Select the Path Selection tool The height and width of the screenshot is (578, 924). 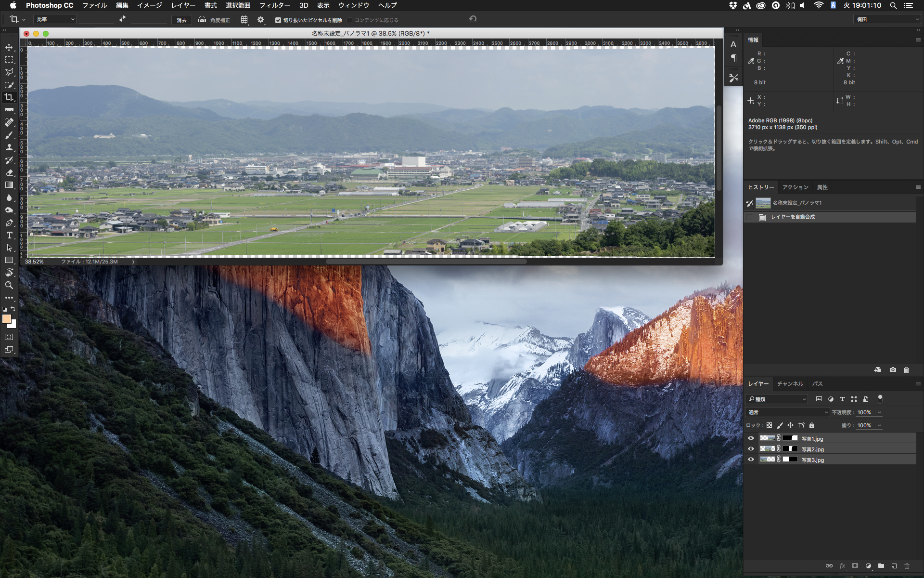[9, 248]
